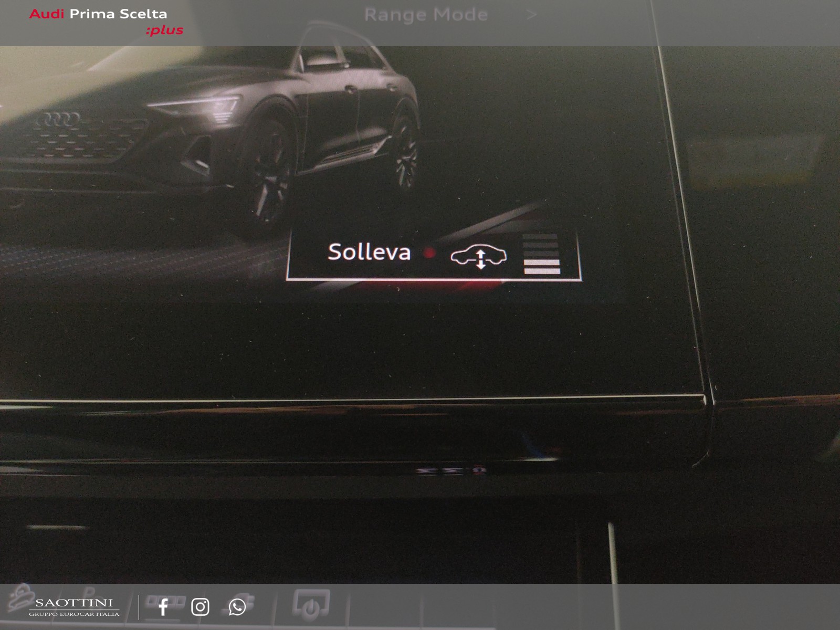The image size is (840, 630).
Task: Select the top suspension level bar
Action: [540, 237]
